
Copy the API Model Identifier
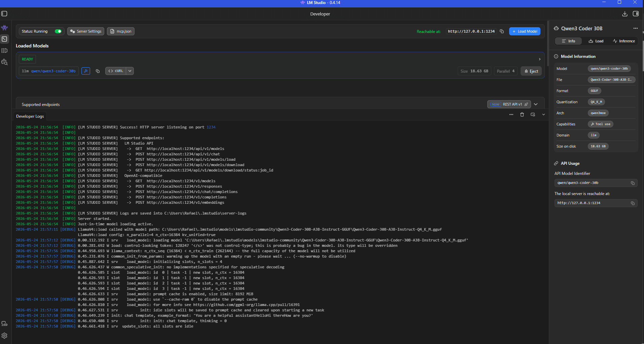(x=633, y=183)
